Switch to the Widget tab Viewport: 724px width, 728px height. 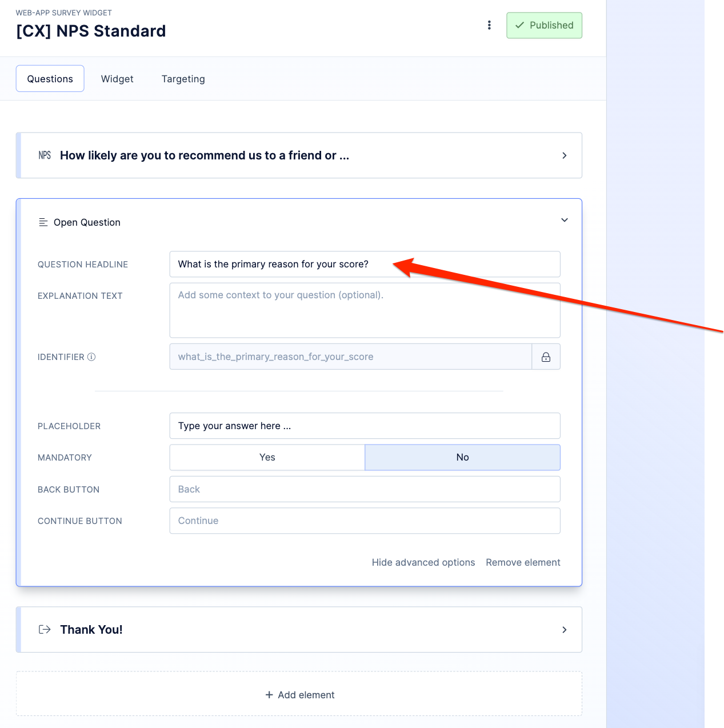click(x=117, y=79)
